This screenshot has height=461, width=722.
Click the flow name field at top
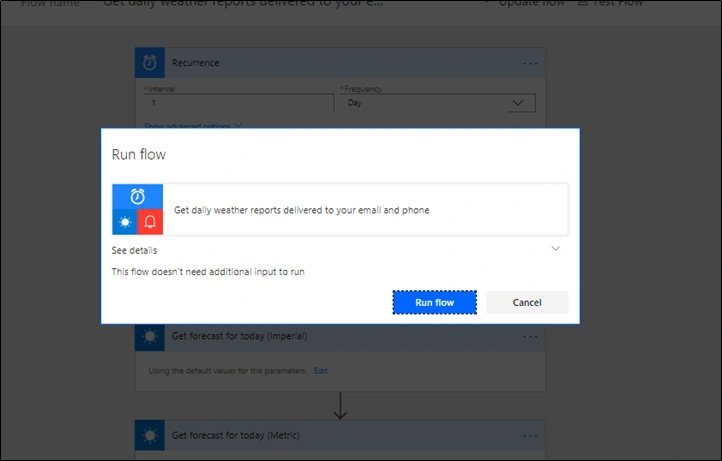243,3
